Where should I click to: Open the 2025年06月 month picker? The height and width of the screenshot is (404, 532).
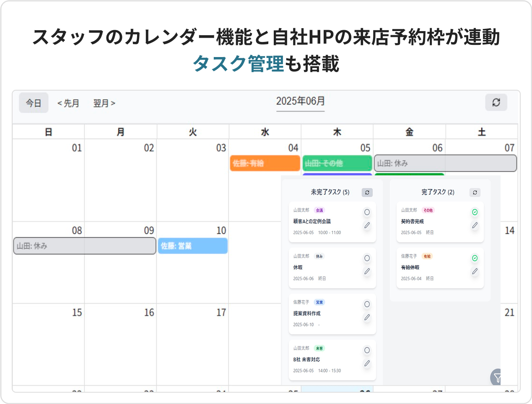[x=300, y=102]
